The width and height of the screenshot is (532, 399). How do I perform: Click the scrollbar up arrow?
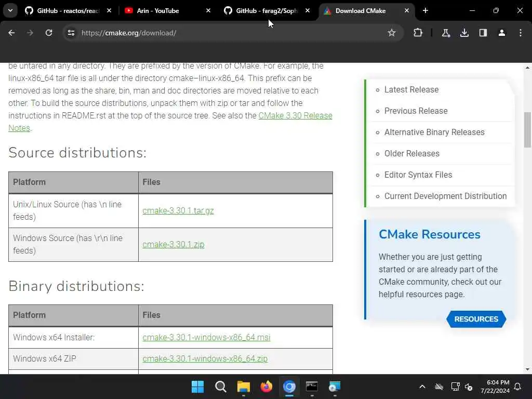527,68
